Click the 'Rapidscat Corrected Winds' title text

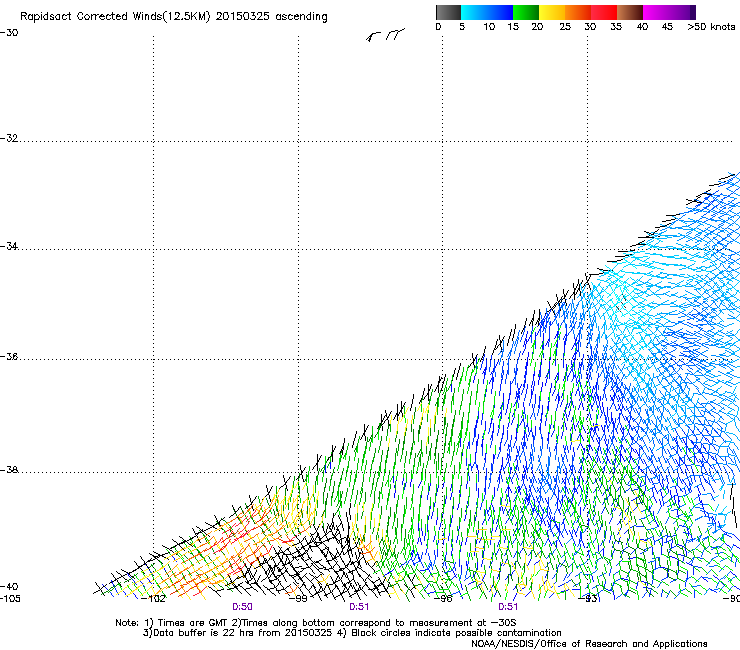tap(173, 17)
